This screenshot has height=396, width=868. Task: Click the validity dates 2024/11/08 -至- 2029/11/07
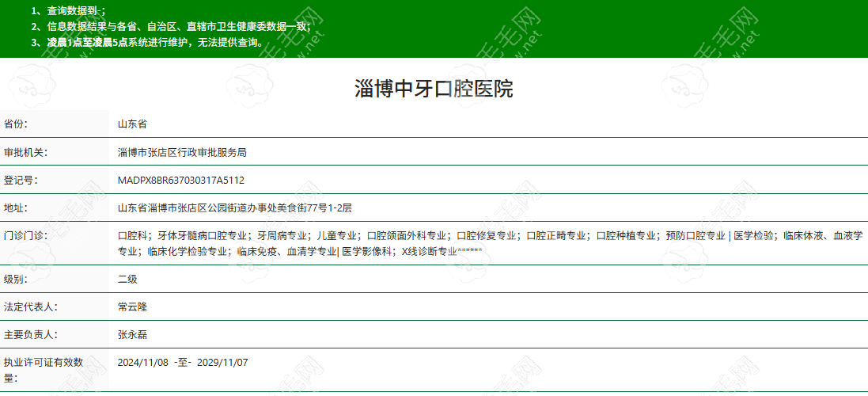[183, 363]
